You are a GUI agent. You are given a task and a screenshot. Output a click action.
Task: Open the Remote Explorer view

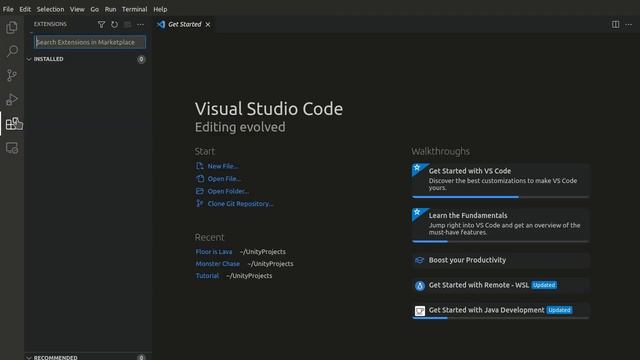(x=12, y=148)
